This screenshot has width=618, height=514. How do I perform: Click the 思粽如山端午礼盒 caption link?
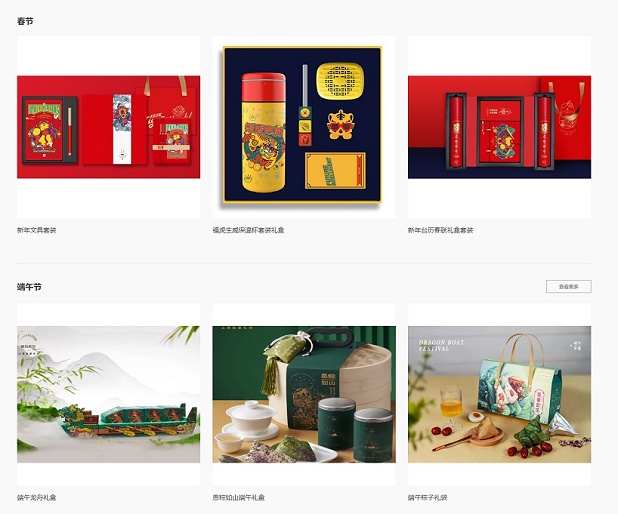pos(238,497)
